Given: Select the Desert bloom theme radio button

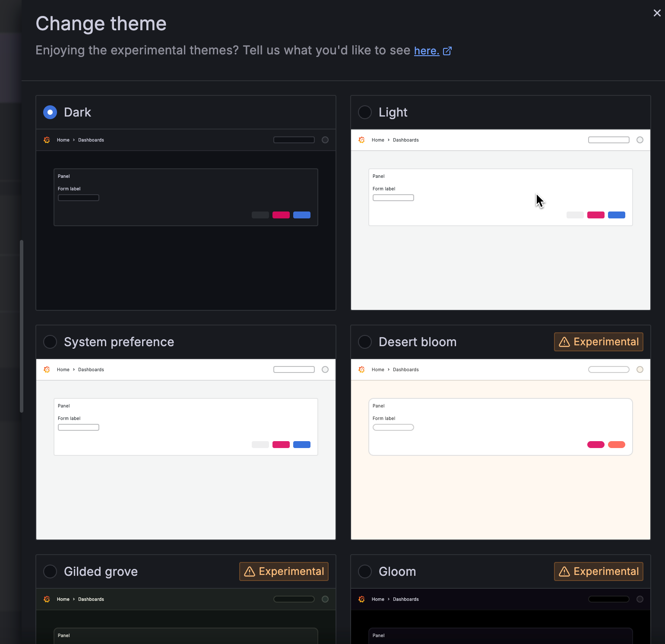Looking at the screenshot, I should pyautogui.click(x=365, y=342).
